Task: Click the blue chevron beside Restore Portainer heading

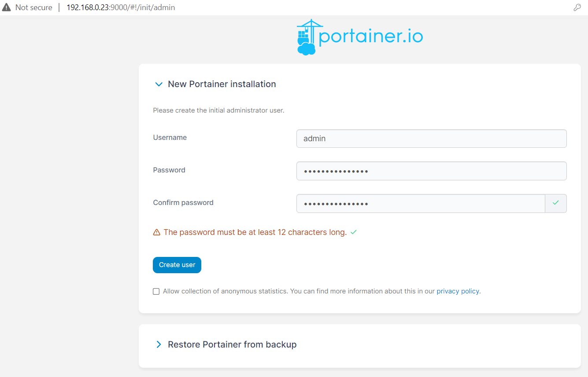Action: click(x=159, y=344)
